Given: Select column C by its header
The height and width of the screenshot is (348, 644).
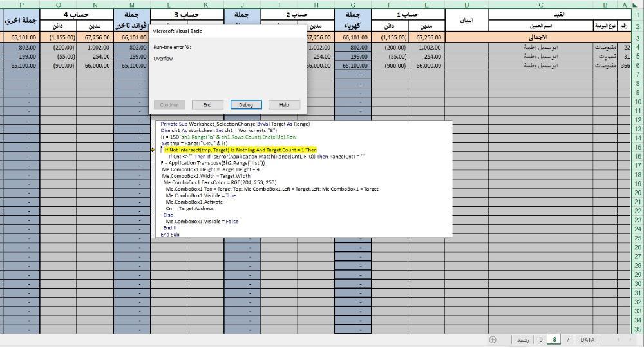Looking at the screenshot, I should click(541, 5).
